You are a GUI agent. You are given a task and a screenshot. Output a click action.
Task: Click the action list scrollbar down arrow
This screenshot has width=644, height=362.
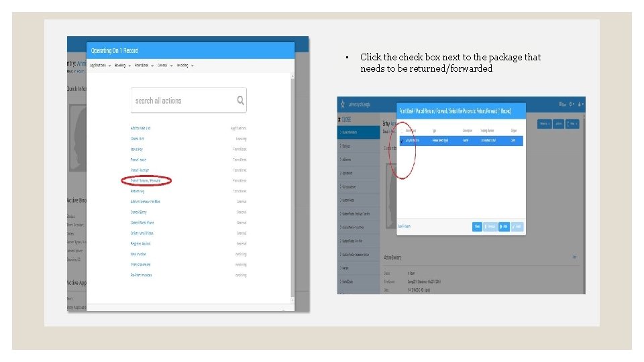(292, 300)
